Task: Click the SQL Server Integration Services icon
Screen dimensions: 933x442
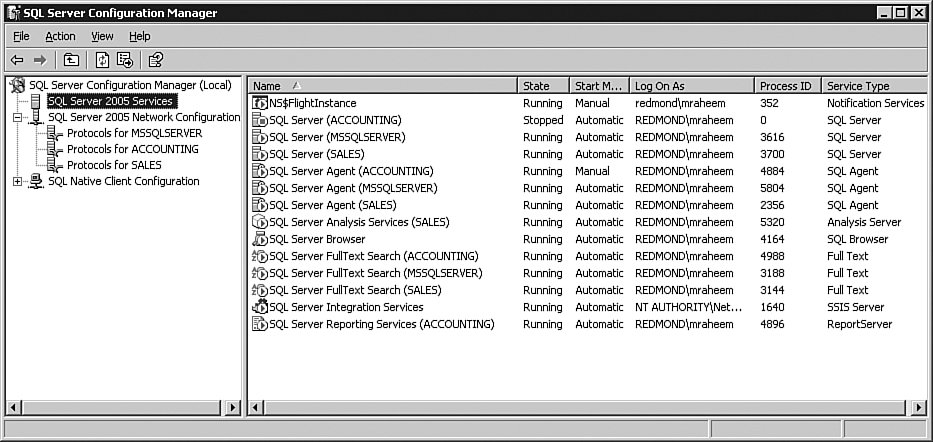Action: [260, 308]
